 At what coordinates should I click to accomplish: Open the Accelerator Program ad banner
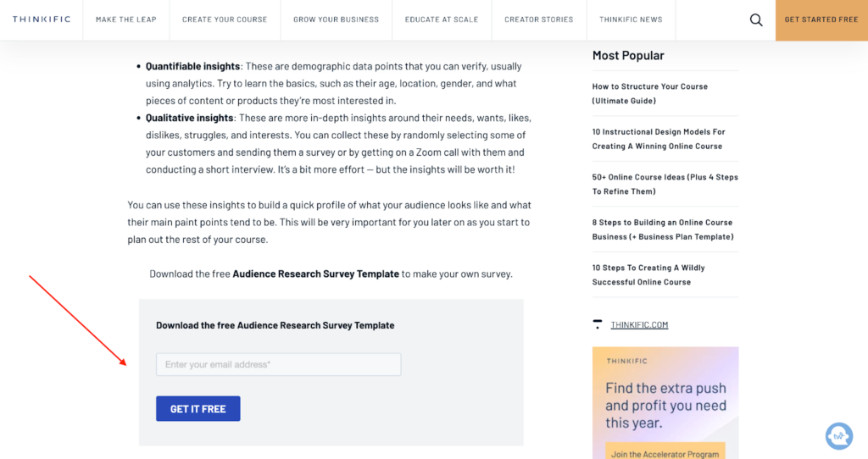tap(665, 402)
